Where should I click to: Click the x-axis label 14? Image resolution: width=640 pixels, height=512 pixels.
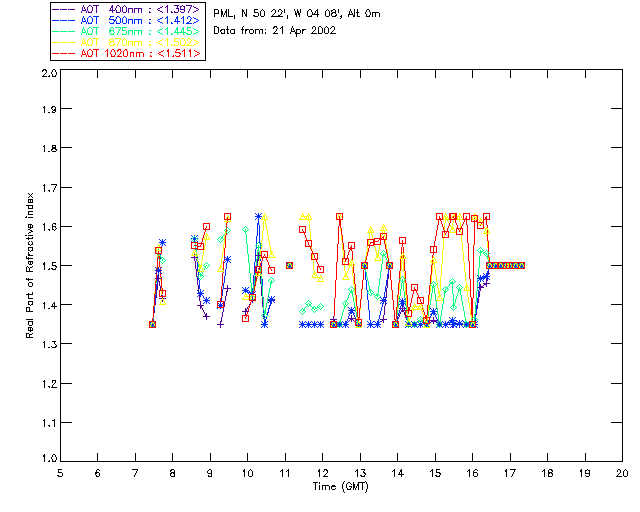pos(398,473)
